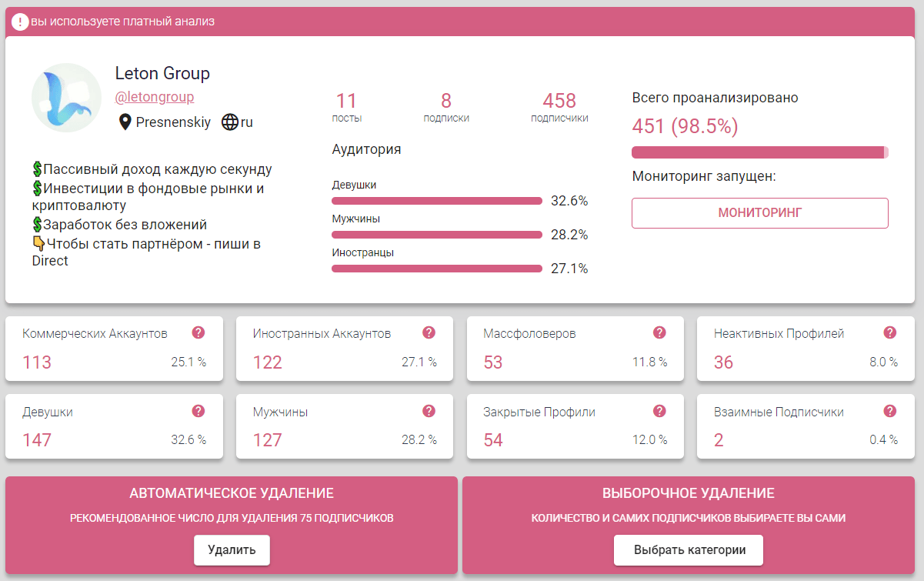Click help icon on Девушки card
This screenshot has width=924, height=581.
[198, 411]
